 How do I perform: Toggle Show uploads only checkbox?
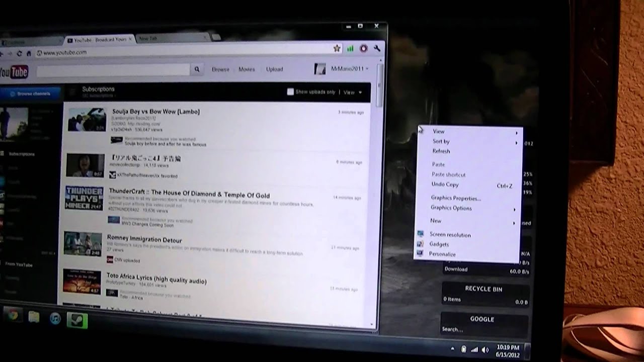(x=290, y=92)
